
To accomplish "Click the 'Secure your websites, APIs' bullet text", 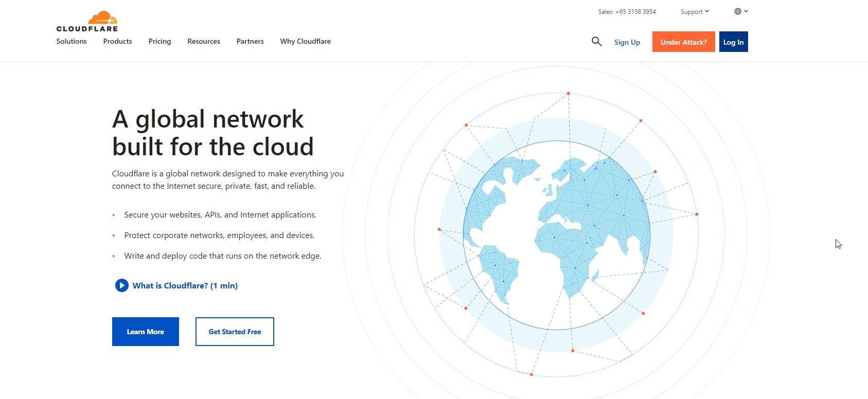I will tap(220, 215).
